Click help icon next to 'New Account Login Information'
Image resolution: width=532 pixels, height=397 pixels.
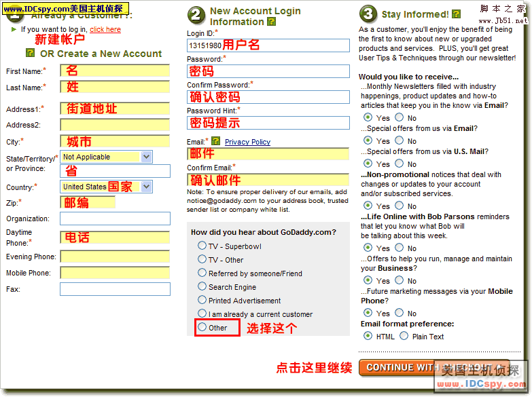coord(272,22)
